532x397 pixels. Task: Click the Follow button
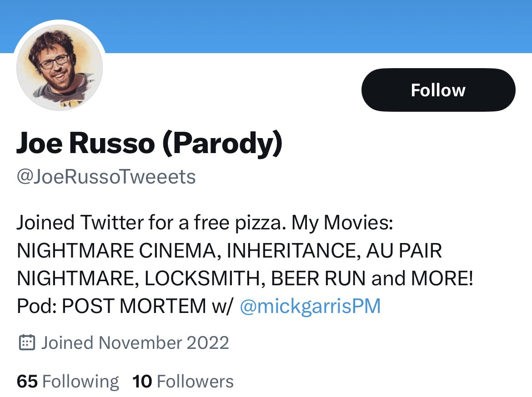tap(438, 89)
